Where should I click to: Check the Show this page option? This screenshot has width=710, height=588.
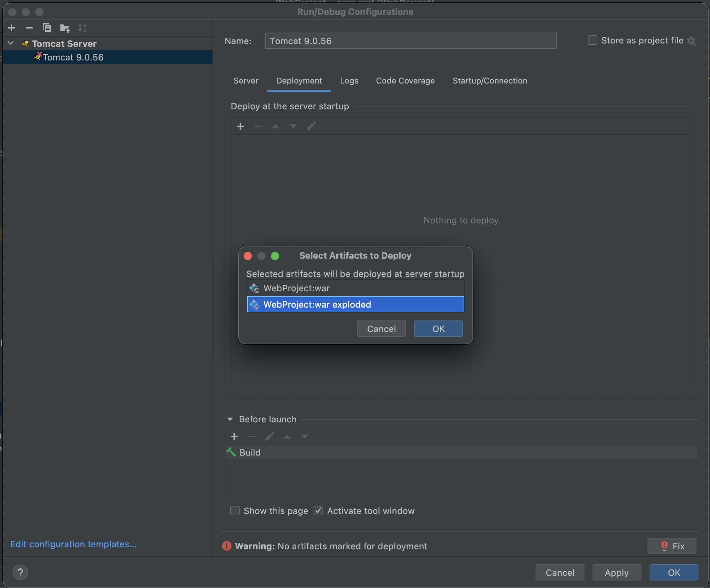coord(235,511)
